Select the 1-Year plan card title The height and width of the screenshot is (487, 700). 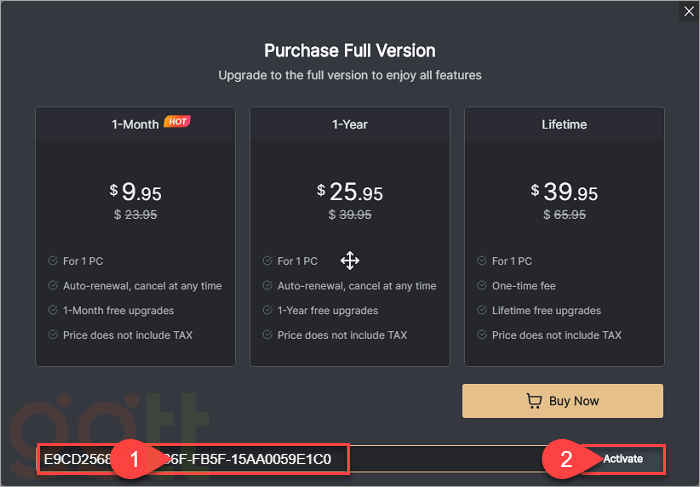click(x=350, y=125)
